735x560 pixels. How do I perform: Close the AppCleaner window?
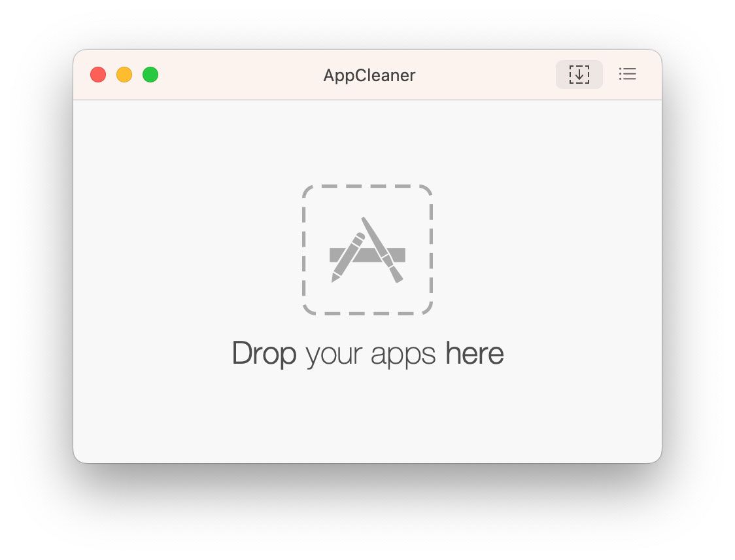coord(98,75)
